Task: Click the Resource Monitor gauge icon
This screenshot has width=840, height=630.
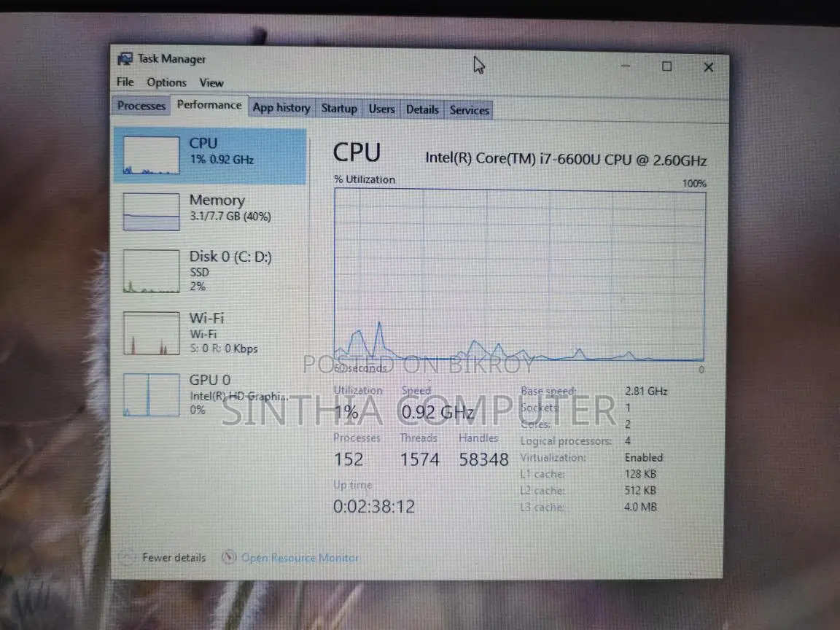Action: tap(229, 557)
